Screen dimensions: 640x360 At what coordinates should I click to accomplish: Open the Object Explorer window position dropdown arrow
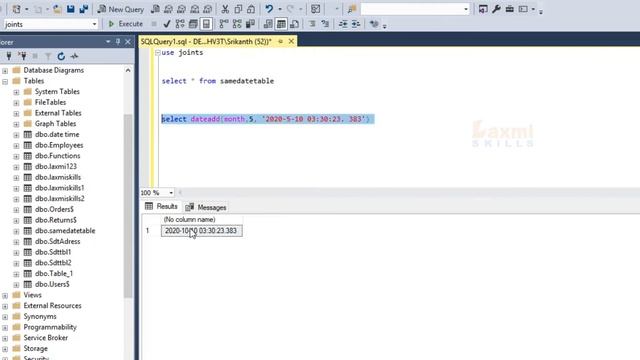pyautogui.click(x=108, y=42)
